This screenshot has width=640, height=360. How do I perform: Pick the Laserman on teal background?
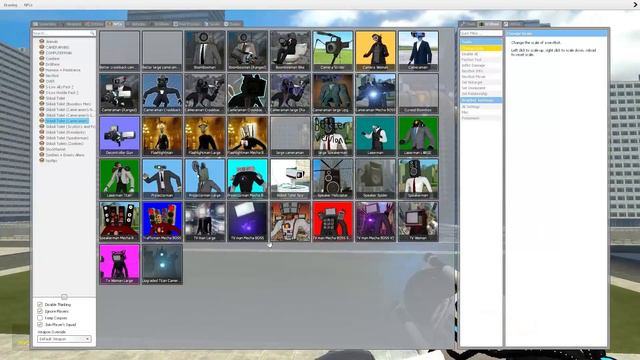pyautogui.click(x=375, y=136)
